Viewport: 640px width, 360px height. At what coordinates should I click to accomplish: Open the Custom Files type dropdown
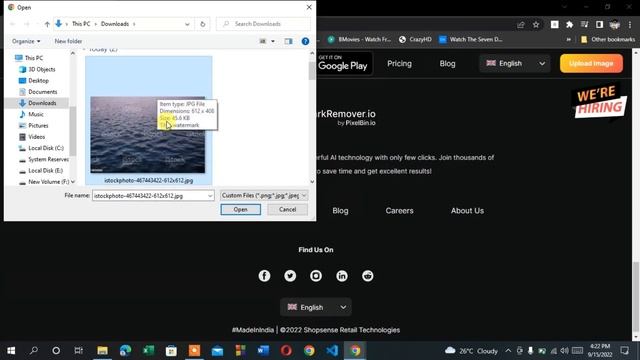(264, 196)
